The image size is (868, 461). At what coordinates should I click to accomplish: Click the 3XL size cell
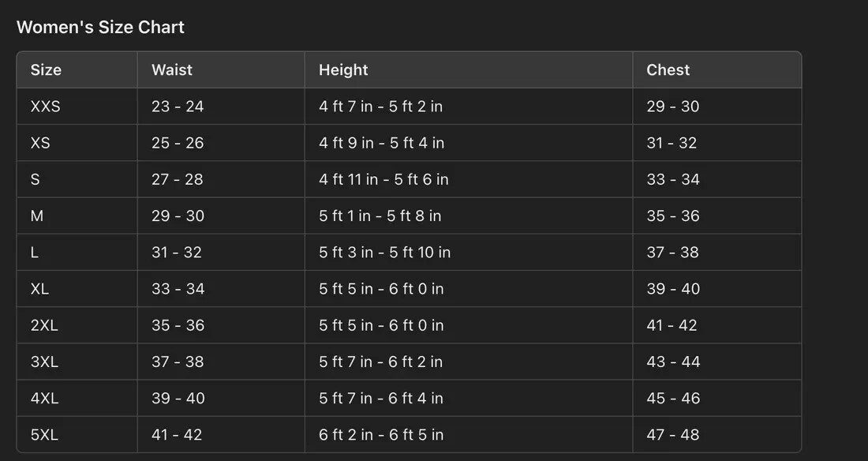click(x=44, y=362)
